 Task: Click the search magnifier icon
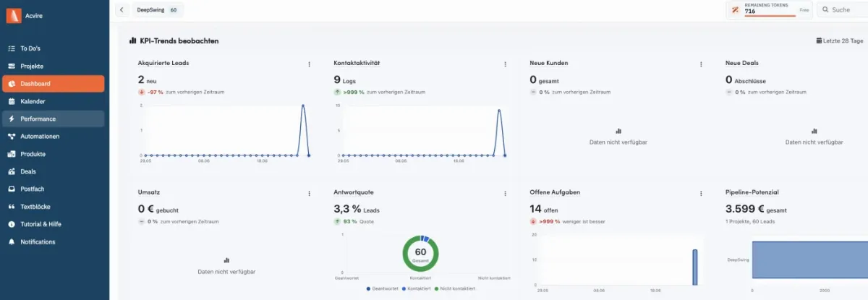click(825, 10)
